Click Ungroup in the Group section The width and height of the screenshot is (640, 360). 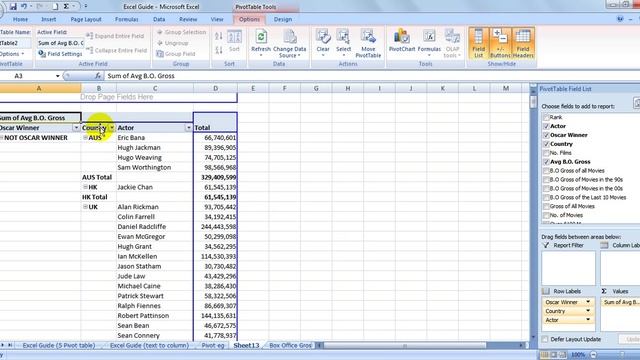[172, 43]
